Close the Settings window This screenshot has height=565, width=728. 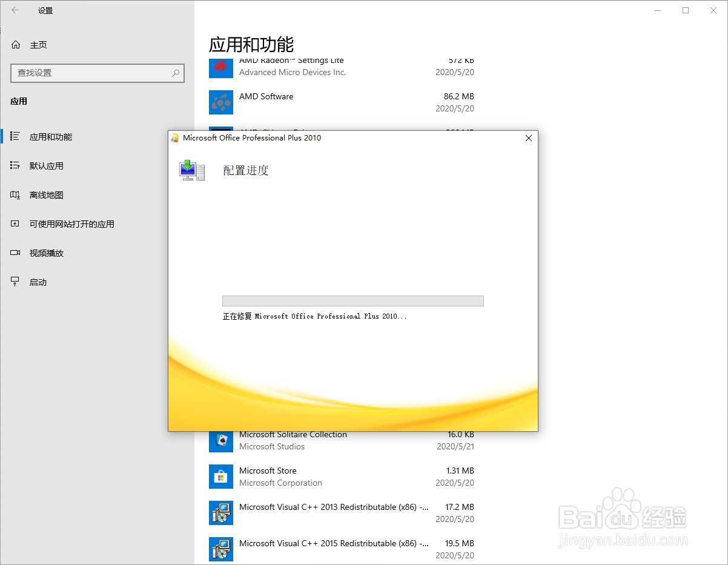coord(713,10)
